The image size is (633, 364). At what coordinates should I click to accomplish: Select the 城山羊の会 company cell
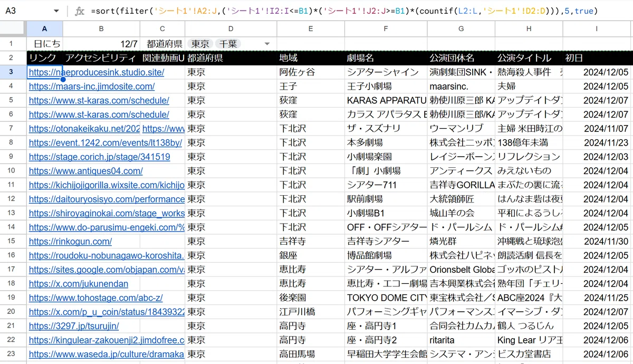tap(461, 213)
